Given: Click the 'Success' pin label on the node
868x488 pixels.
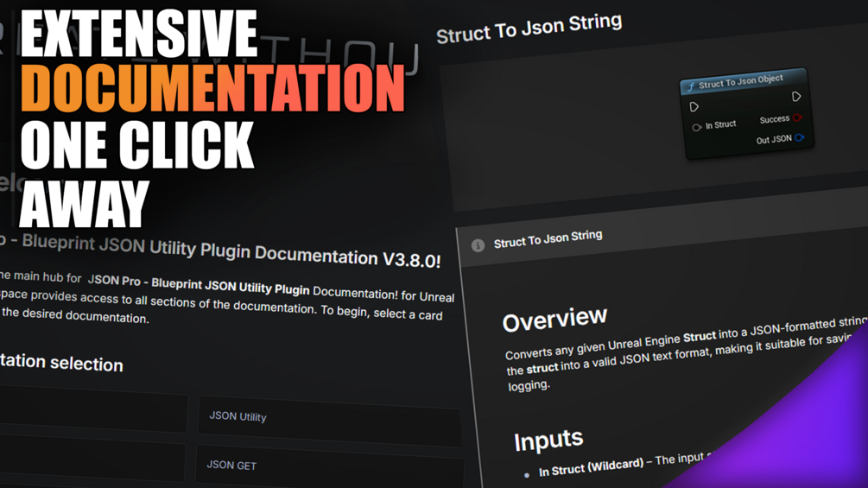Looking at the screenshot, I should coord(775,119).
